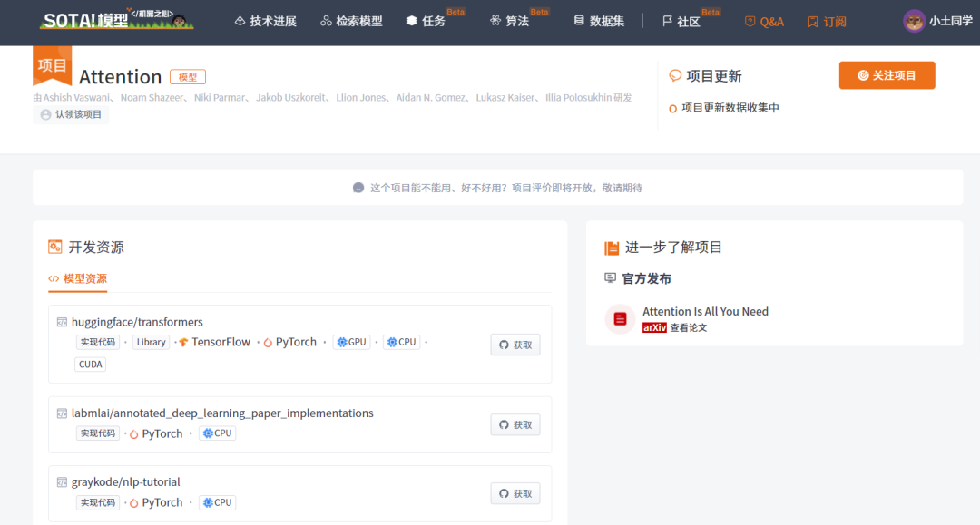The height and width of the screenshot is (525, 980).
Task: Click the 技术进展 icon in navbar
Action: click(x=240, y=21)
